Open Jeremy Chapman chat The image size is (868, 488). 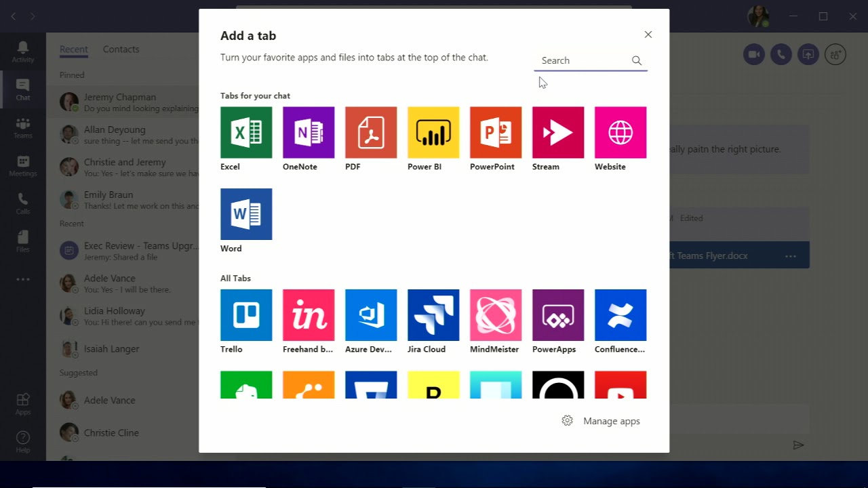tap(123, 102)
